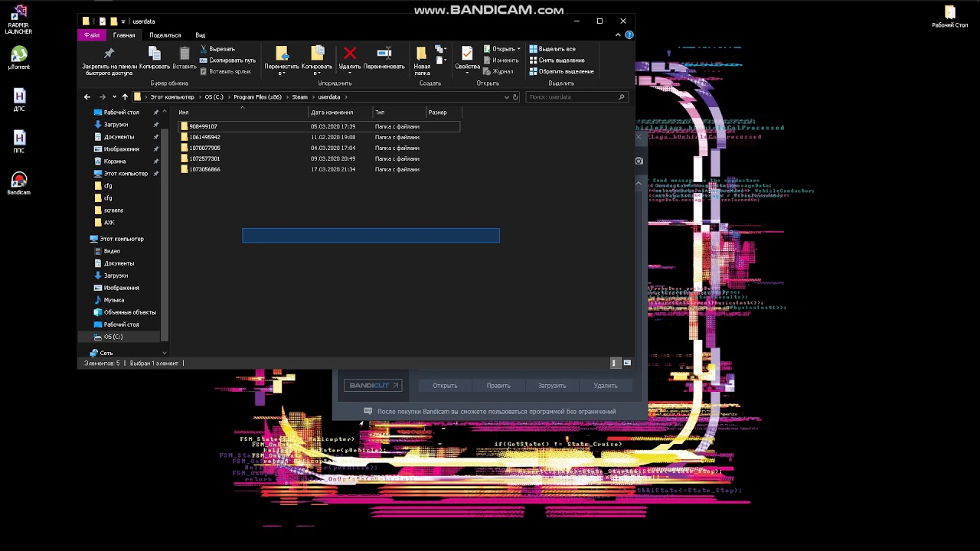Screen dimensions: 980x551
Task: Open recent locations dropdown beside Forward arrow
Action: [114, 97]
